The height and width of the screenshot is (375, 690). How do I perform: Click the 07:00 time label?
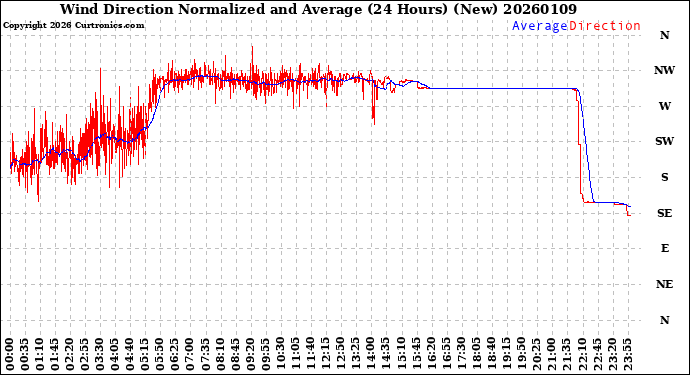[x=190, y=355]
